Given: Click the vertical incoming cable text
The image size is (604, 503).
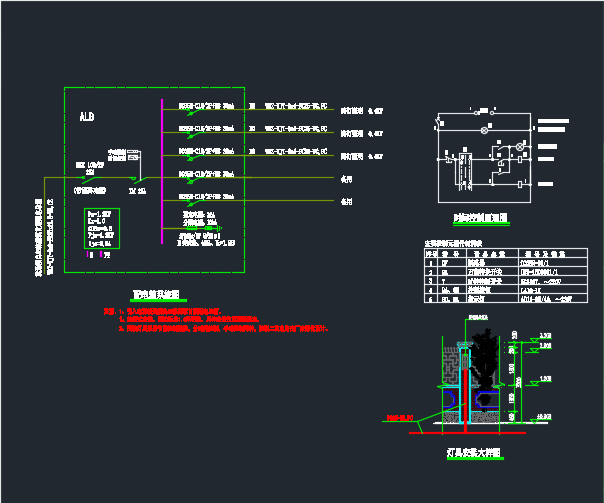Looking at the screenshot, I should coord(45,237).
